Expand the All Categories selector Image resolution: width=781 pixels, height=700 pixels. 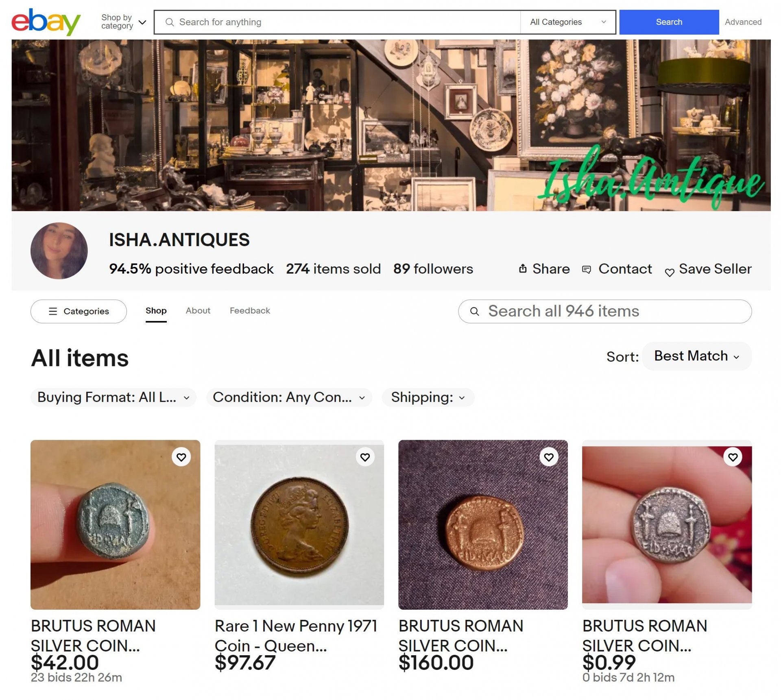[567, 22]
